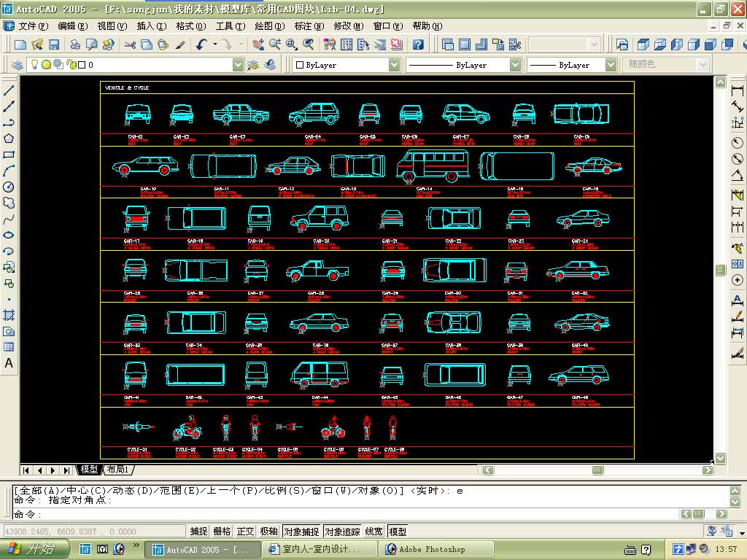Viewport: 747px width, 560px height.
Task: Click the Undo arrow icon
Action: pos(201,44)
